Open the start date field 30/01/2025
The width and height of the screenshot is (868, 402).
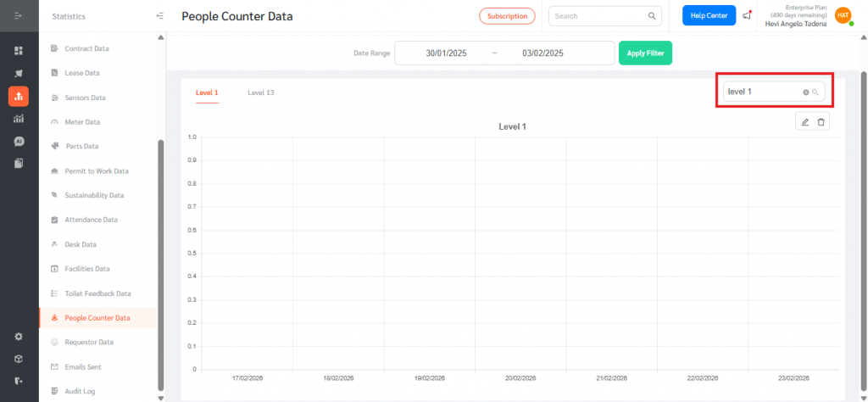pyautogui.click(x=447, y=53)
